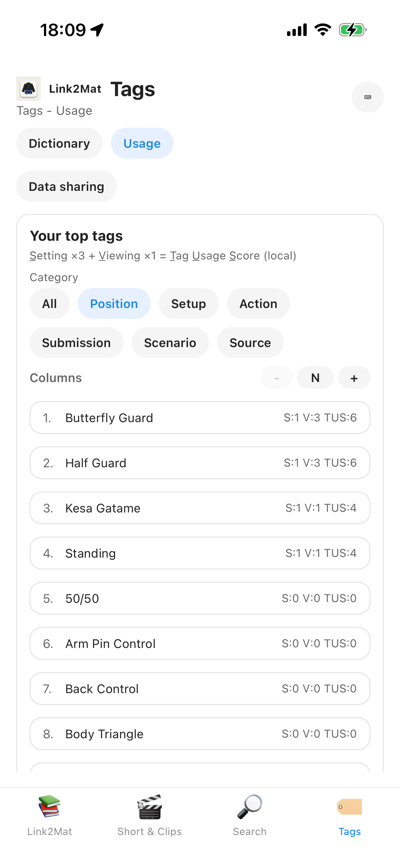Toggle the Submission category filter
The image size is (400, 868).
(x=76, y=342)
